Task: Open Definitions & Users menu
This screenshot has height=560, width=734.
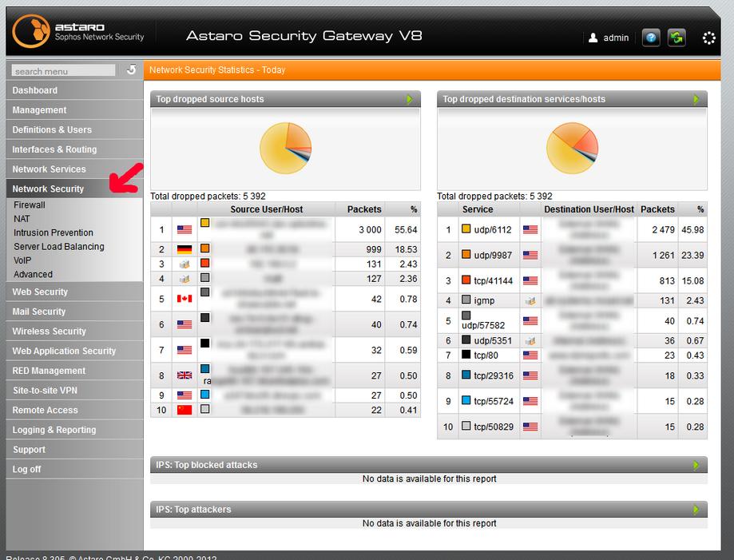Action: (74, 129)
